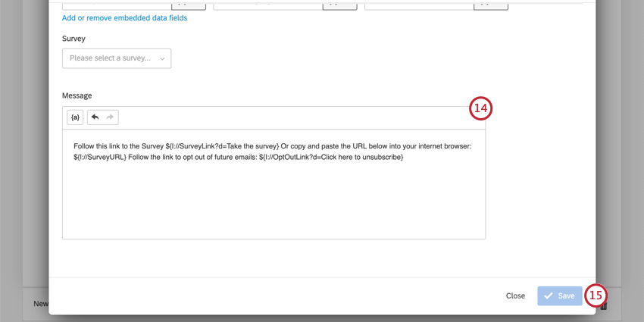Image resolution: width=644 pixels, height=322 pixels.
Task: Open the piped text {a} menu
Action: (75, 117)
